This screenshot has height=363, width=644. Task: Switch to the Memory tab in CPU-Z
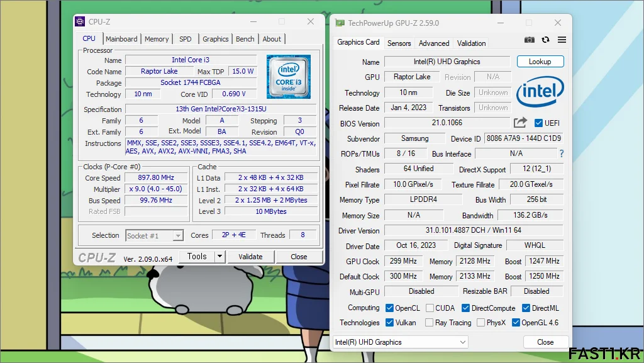[157, 39]
